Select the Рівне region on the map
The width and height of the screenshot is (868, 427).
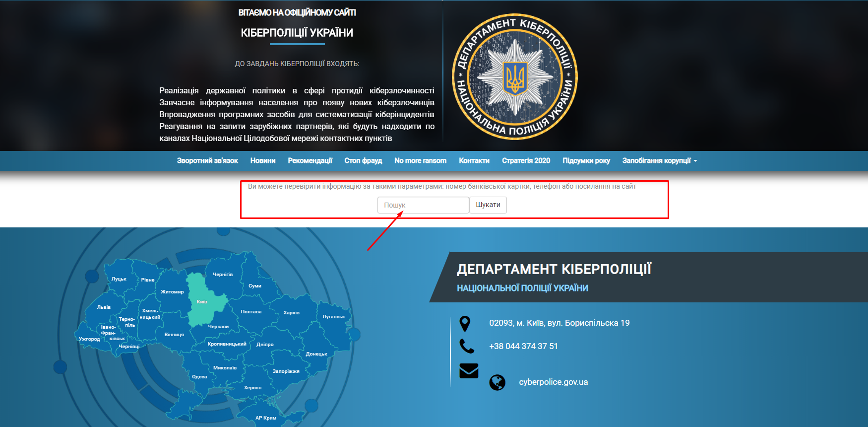[147, 281]
